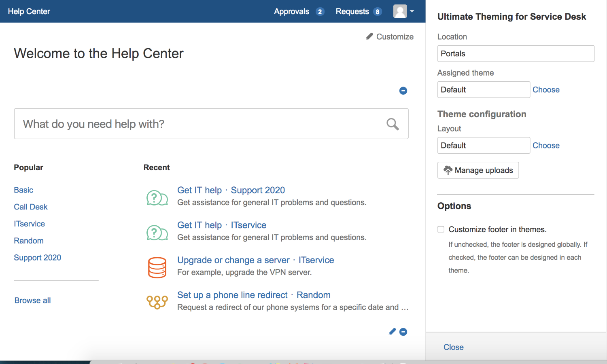Click the edit pencil icon below recent list
The height and width of the screenshot is (364, 607).
click(x=392, y=332)
